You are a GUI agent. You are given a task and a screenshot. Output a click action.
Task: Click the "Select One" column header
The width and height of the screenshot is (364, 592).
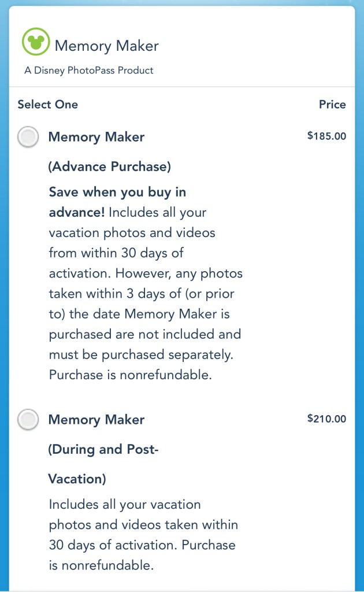point(47,105)
